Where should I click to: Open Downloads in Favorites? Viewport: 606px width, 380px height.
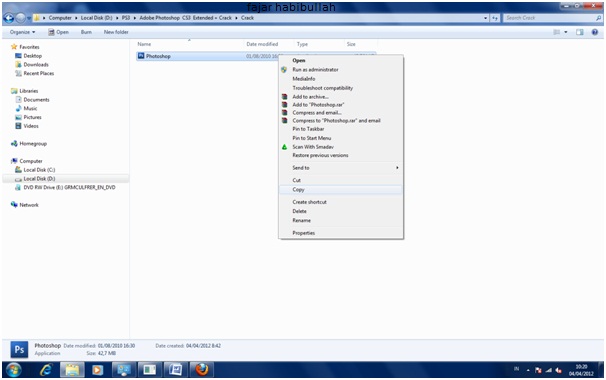36,65
